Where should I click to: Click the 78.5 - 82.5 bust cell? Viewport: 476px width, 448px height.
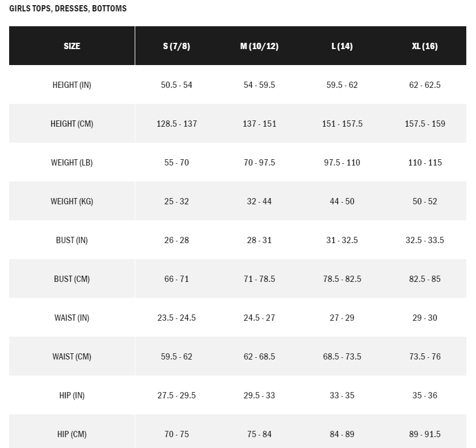coord(342,279)
